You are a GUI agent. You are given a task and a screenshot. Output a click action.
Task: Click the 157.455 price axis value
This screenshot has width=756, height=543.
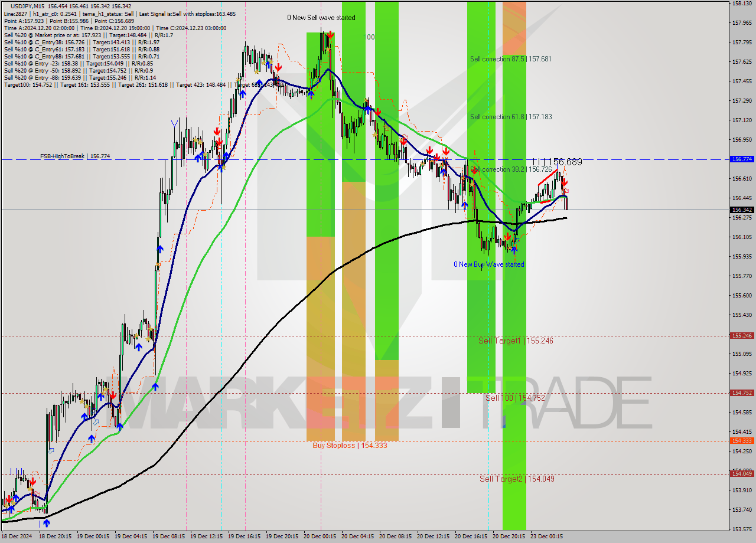pos(742,81)
